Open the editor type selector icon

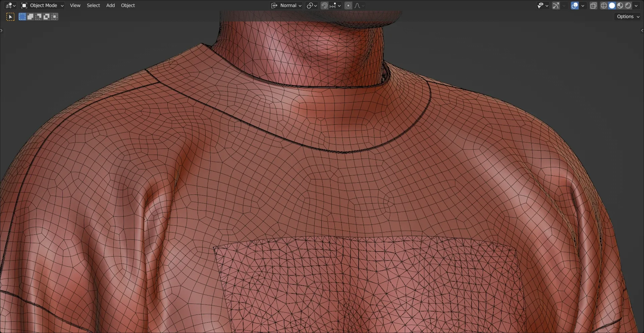(9, 5)
